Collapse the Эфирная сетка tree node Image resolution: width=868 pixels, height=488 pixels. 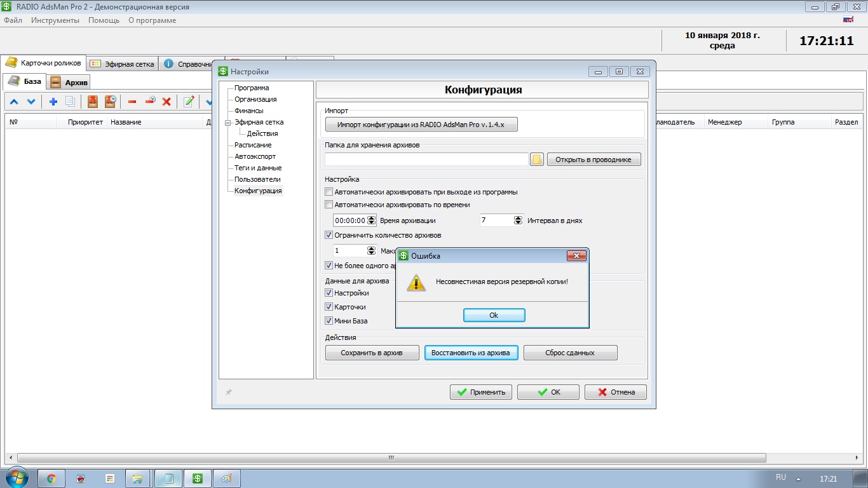(228, 122)
